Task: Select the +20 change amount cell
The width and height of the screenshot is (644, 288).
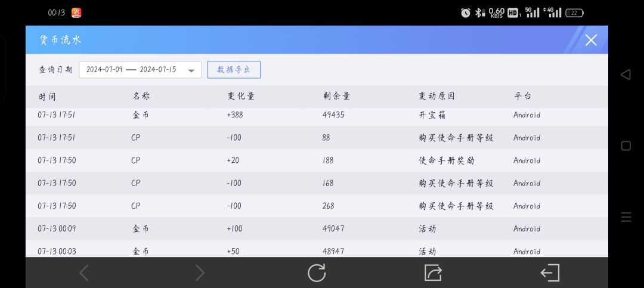Action: pos(233,160)
